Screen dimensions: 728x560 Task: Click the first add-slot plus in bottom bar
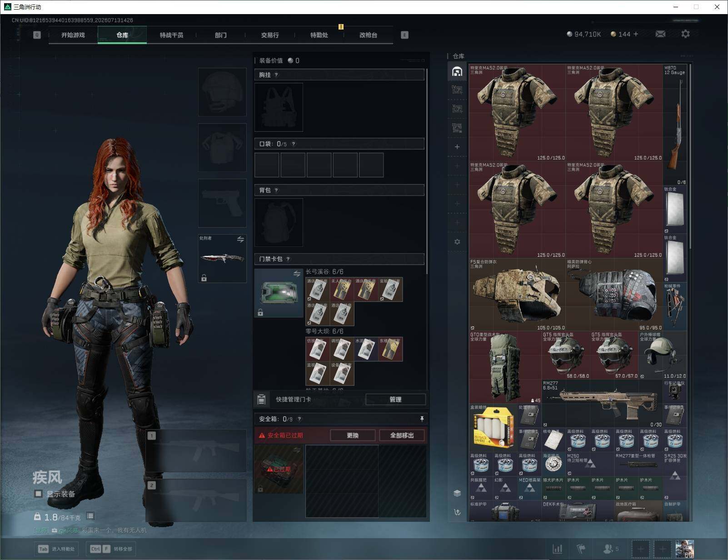[x=641, y=549]
